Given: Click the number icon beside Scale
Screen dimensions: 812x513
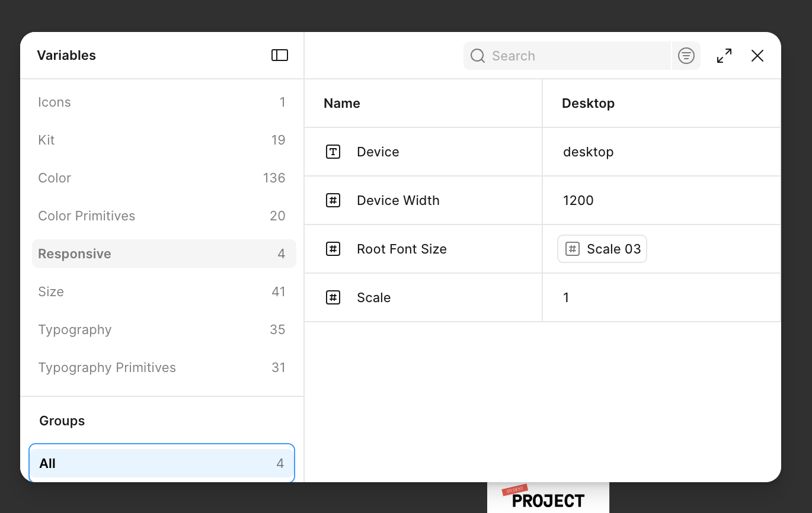Looking at the screenshot, I should (x=333, y=297).
